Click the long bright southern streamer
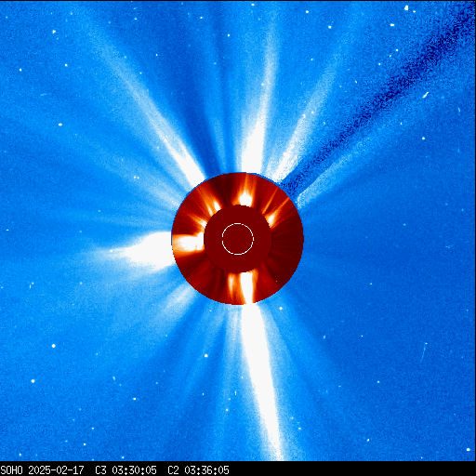This screenshot has height=476, width=476. (261, 381)
